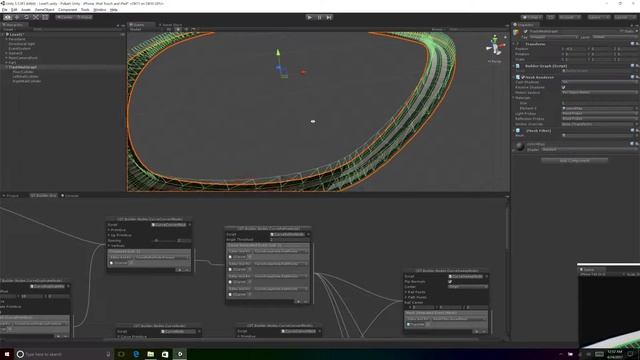Open the File menu

[x=4, y=9]
